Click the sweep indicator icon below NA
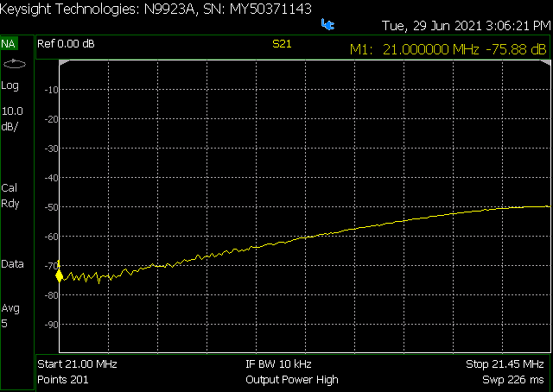Viewport: 553px width, 392px height. pos(15,64)
